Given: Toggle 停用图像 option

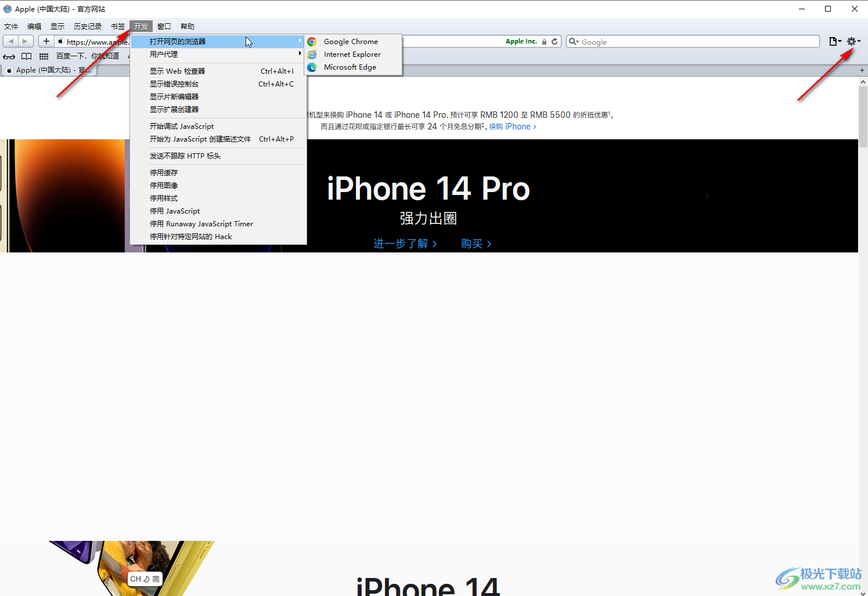Looking at the screenshot, I should point(218,186).
